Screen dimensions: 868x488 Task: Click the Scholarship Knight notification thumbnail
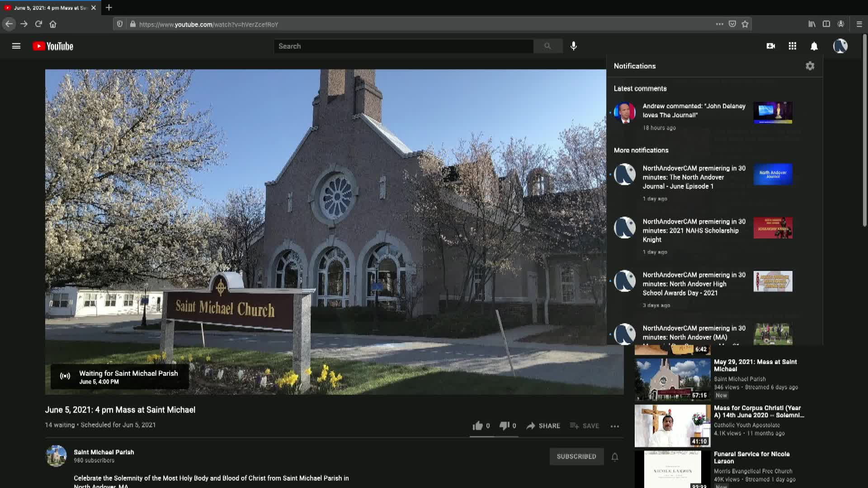[773, 228]
